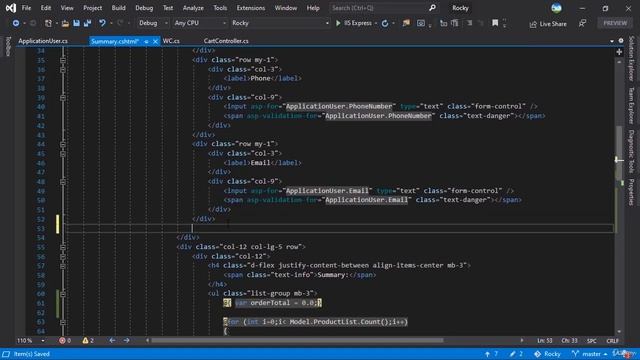Switch to the CartController.cs tab
Viewport: 640px width, 360px height.
tap(226, 41)
